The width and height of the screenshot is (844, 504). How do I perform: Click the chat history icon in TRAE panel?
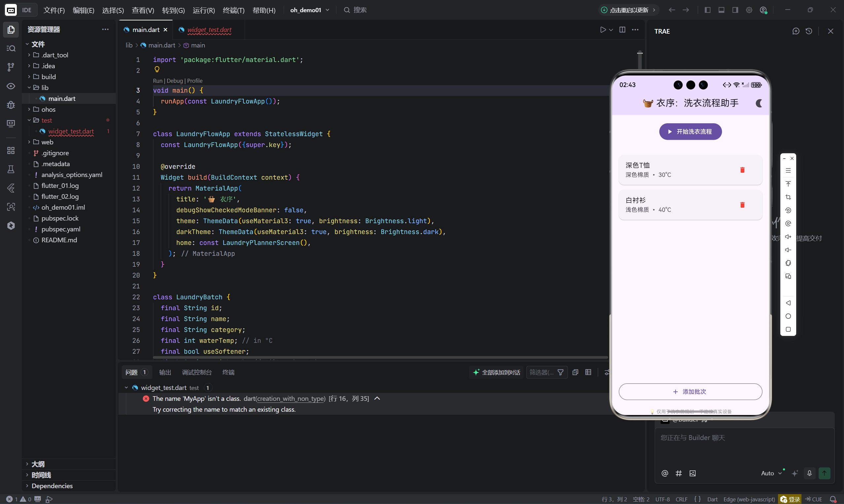[809, 31]
